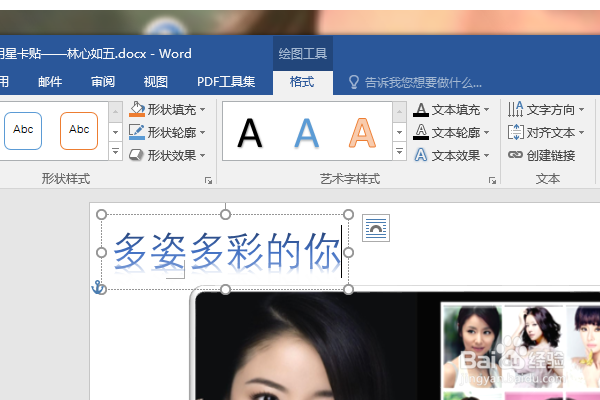Click the 绘图工具 contextual tab header
The image size is (600, 400).
pos(303,54)
